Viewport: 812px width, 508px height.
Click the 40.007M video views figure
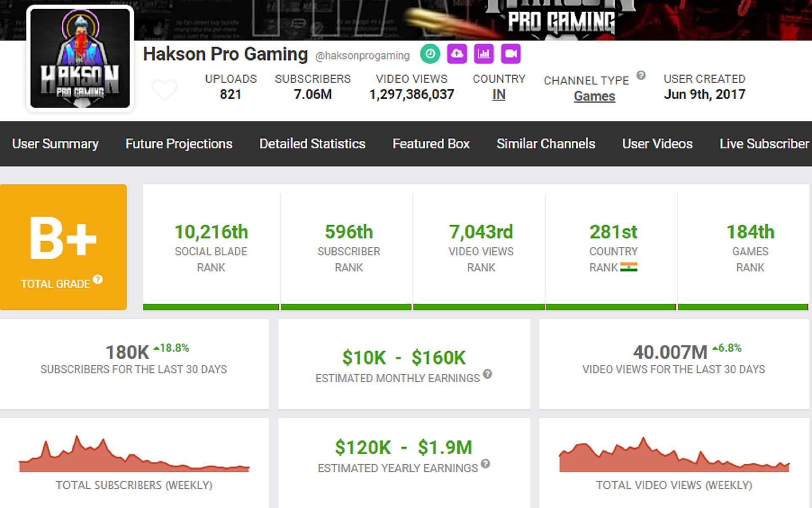click(x=670, y=352)
